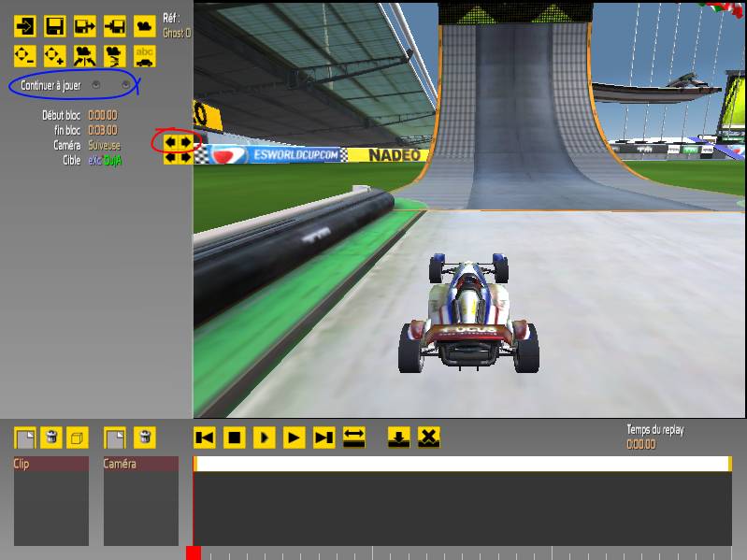This screenshot has width=747, height=560.
Task: Click the top-row movie camera icon
Action: (144, 26)
